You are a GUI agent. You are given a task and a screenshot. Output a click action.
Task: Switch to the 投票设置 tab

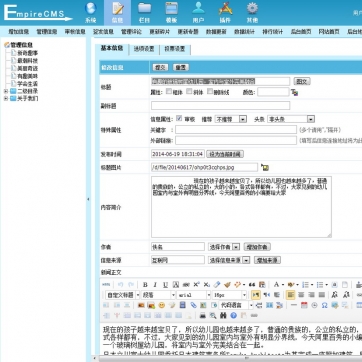pyautogui.click(x=175, y=49)
